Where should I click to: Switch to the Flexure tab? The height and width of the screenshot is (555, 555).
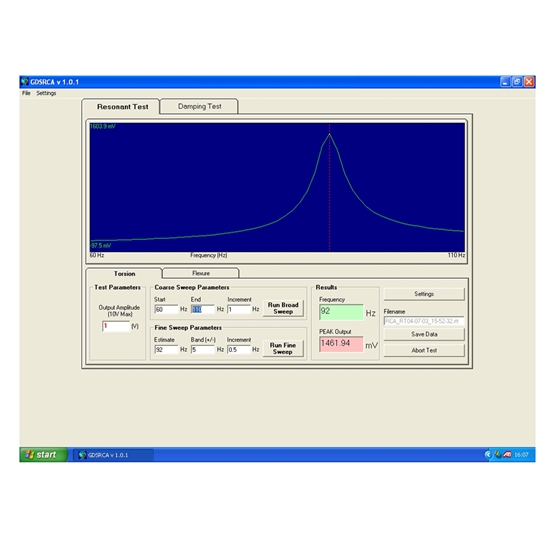tap(201, 273)
